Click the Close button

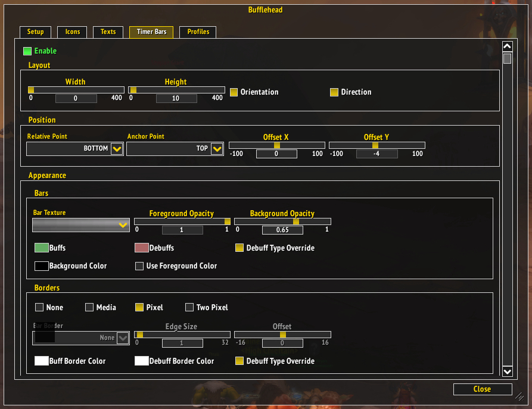tap(482, 389)
